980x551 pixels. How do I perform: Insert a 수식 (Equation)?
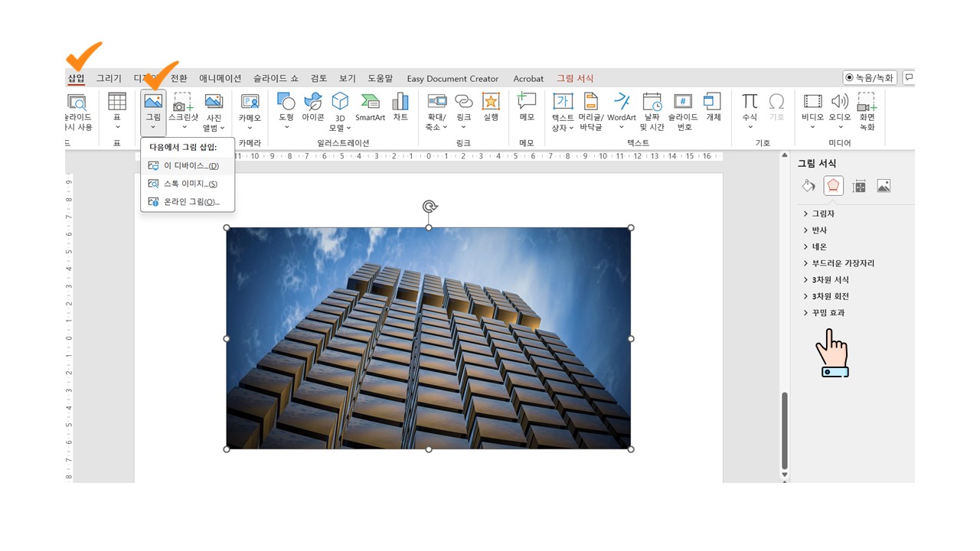pos(750,112)
